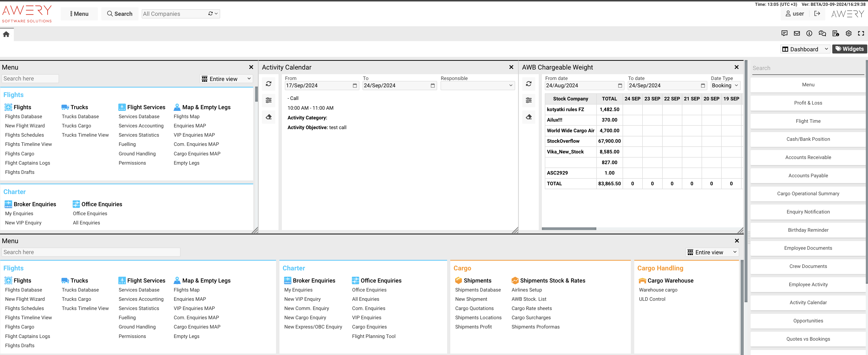Screen dimensions: 868x355
Task: Open the settings gear icon
Action: (x=849, y=33)
